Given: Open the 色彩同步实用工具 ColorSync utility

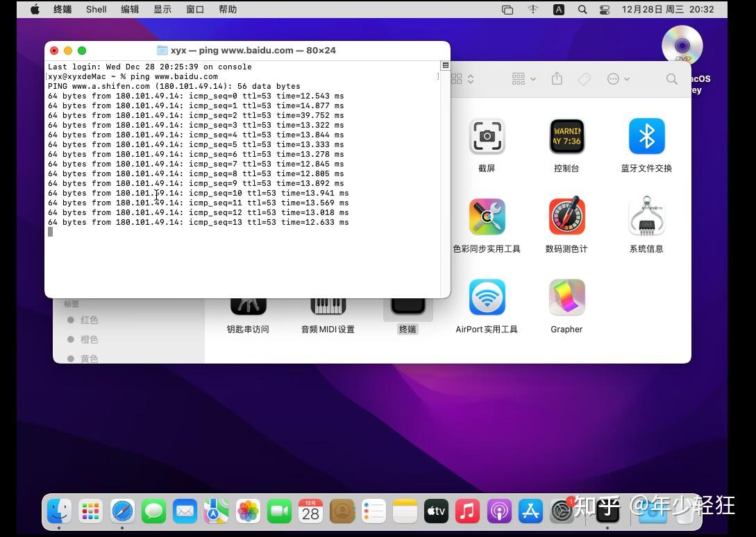Looking at the screenshot, I should (x=487, y=216).
